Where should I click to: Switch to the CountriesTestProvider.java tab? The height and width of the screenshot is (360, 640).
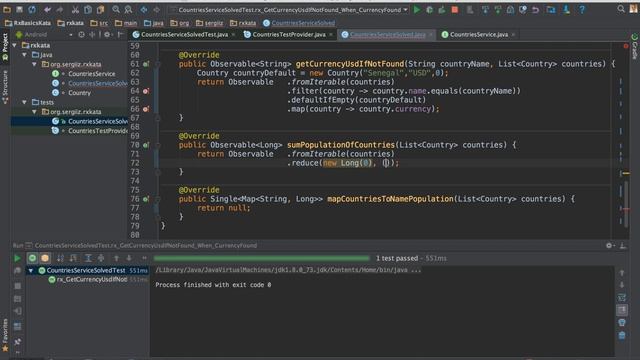point(288,35)
